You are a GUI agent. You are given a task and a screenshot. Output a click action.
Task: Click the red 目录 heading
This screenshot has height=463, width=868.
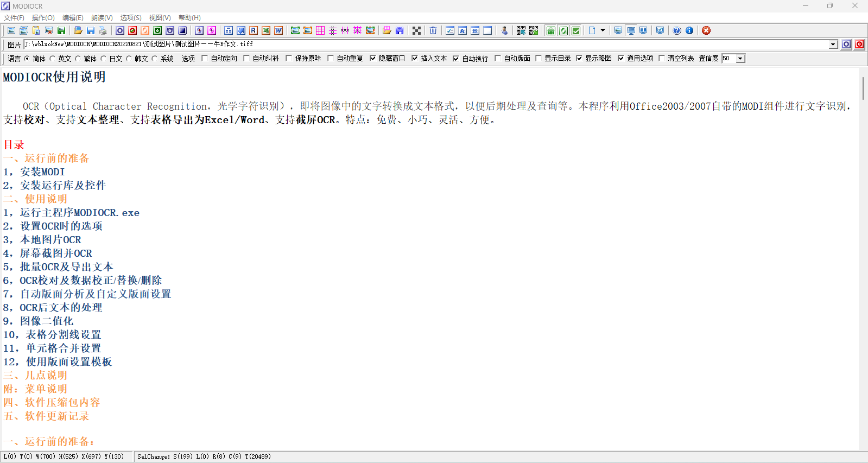pyautogui.click(x=14, y=145)
